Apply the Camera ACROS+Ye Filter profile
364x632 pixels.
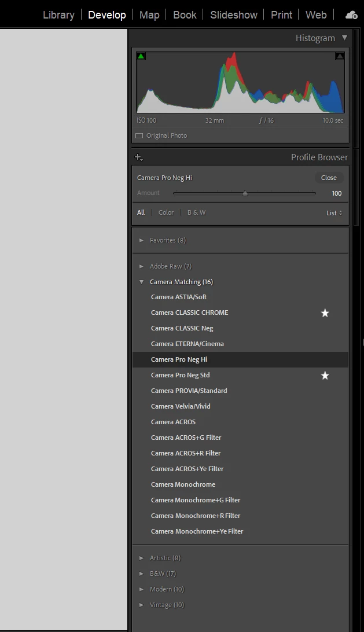[240, 469]
